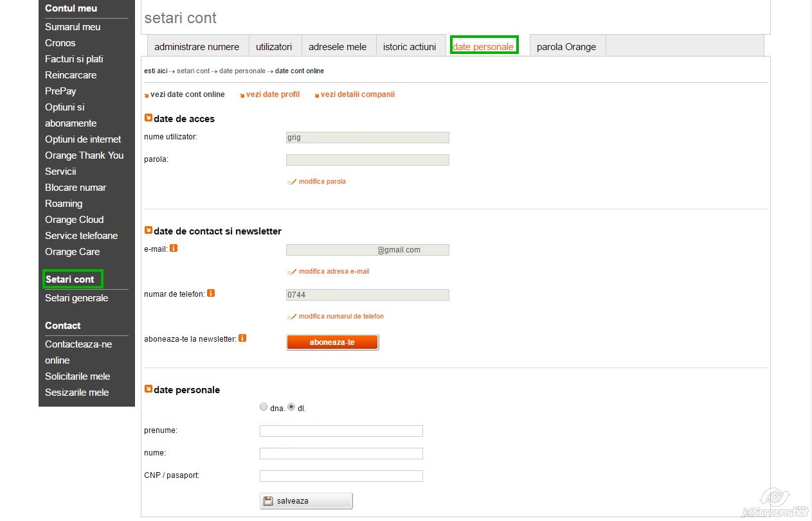Open the utilizatori tab
This screenshot has width=812, height=521.
(x=274, y=46)
